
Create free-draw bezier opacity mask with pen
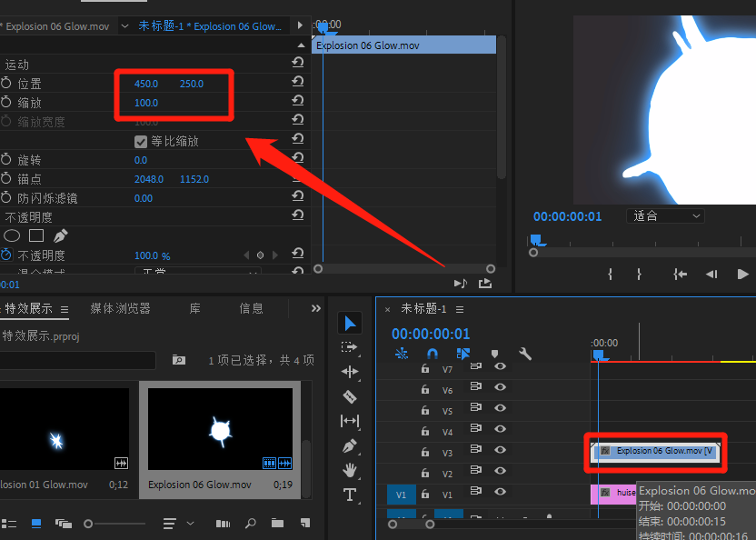(x=60, y=236)
